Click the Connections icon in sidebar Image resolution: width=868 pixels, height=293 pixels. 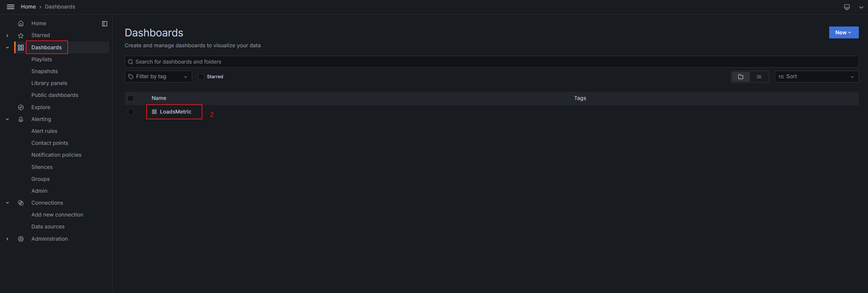click(x=21, y=203)
